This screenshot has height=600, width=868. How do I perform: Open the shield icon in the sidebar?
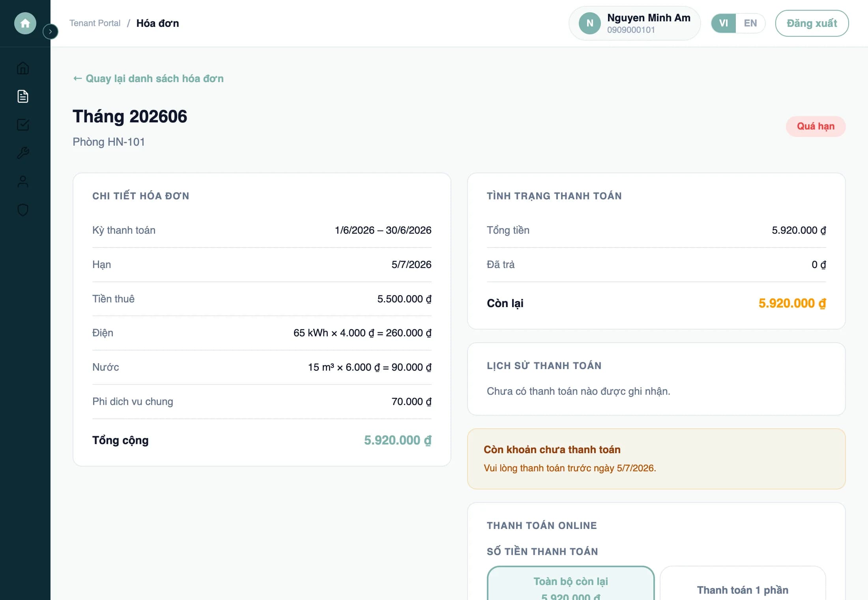point(23,210)
